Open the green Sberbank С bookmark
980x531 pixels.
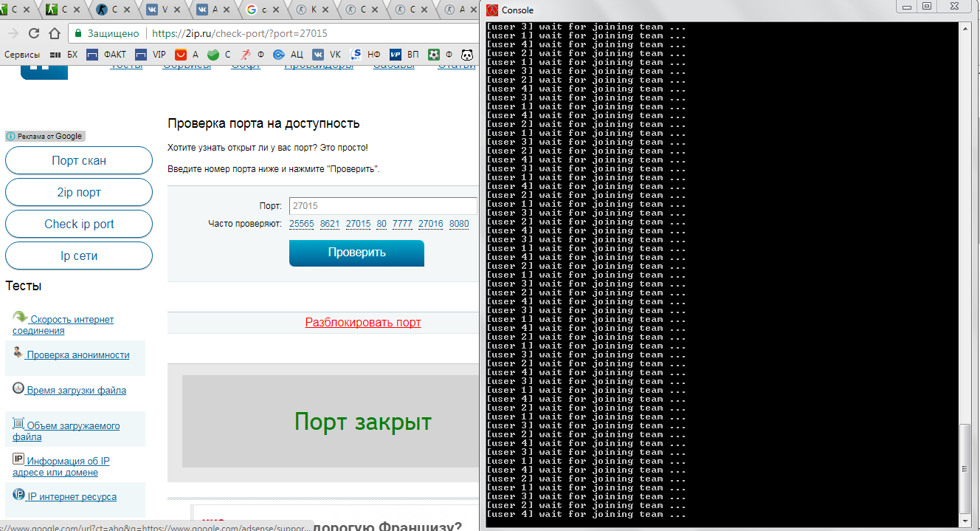click(219, 54)
